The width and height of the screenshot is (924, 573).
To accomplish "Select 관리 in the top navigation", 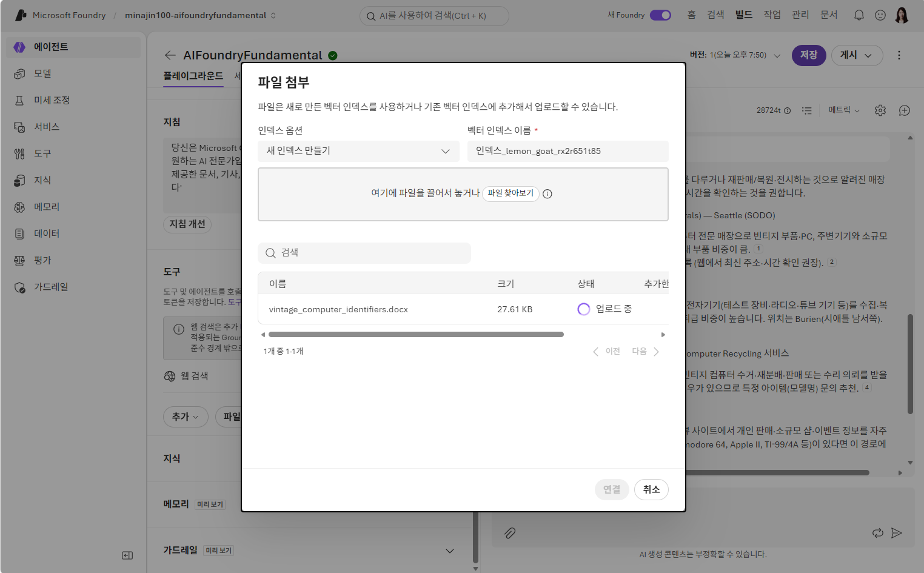I will [x=800, y=15].
